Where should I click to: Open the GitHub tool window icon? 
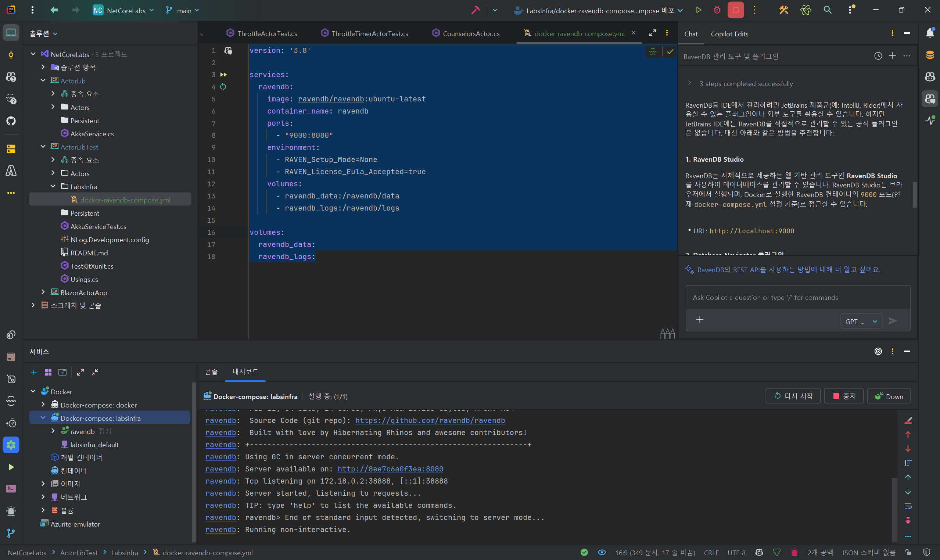[11, 121]
